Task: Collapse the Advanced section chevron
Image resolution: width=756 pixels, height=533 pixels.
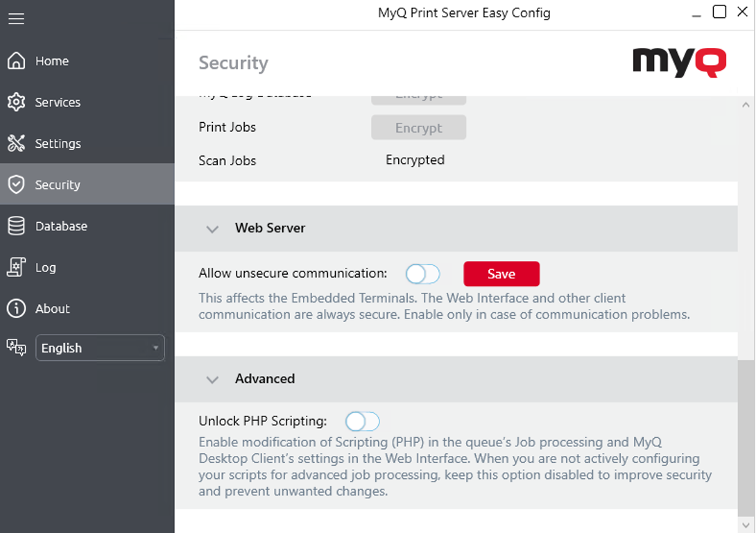Action: pyautogui.click(x=213, y=380)
